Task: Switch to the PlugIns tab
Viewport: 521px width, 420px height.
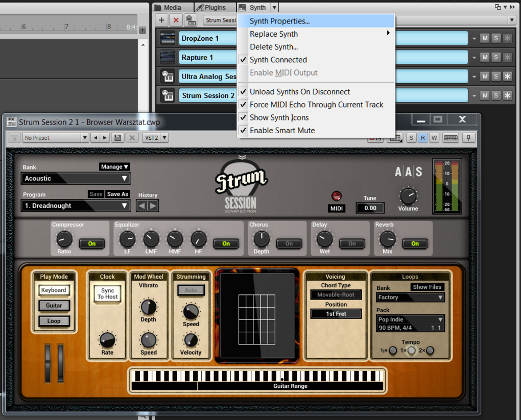Action: click(215, 7)
